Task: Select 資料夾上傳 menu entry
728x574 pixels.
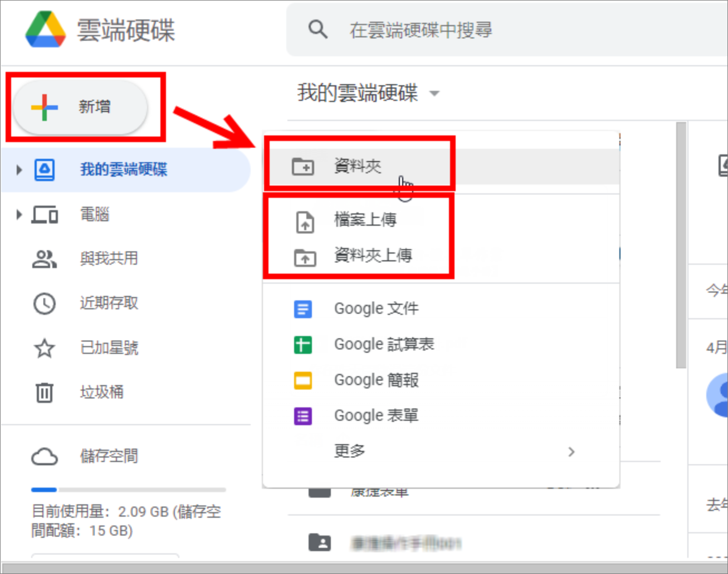Action: 373,256
